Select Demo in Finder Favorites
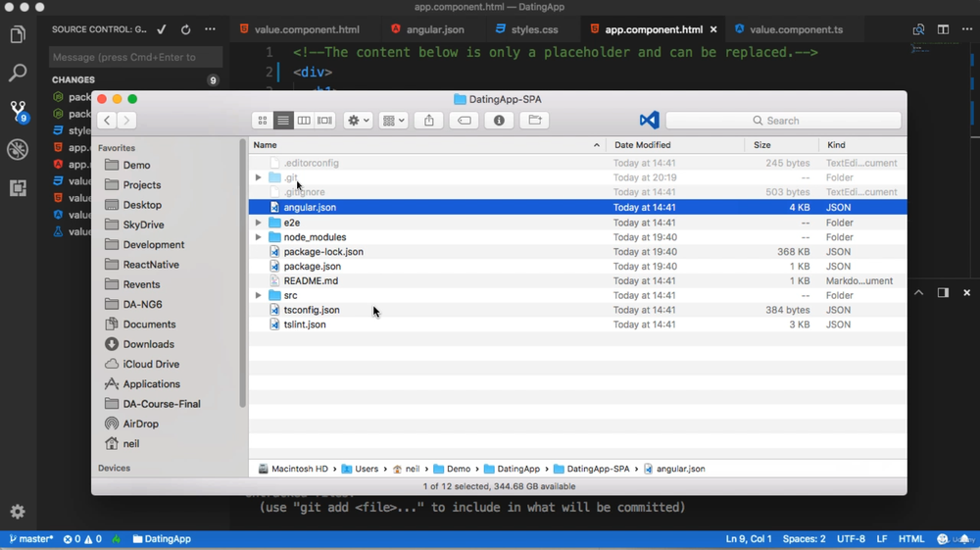This screenshot has height=550, width=980. click(x=136, y=165)
